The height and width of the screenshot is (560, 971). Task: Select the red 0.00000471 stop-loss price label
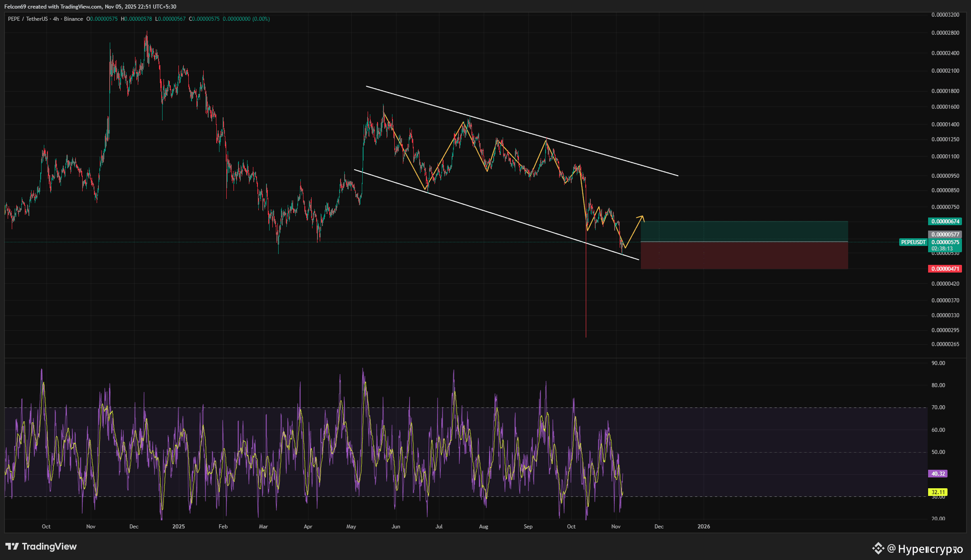(x=945, y=269)
